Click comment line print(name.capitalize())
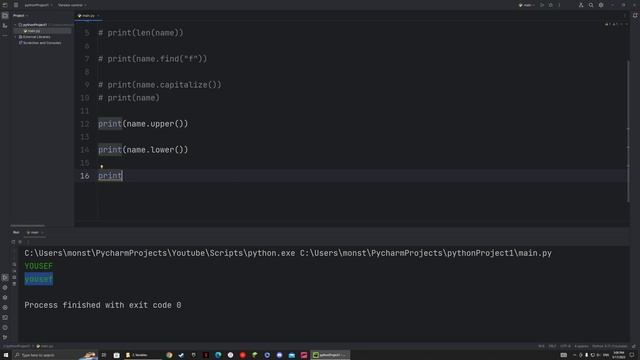The width and height of the screenshot is (640, 360). (160, 85)
